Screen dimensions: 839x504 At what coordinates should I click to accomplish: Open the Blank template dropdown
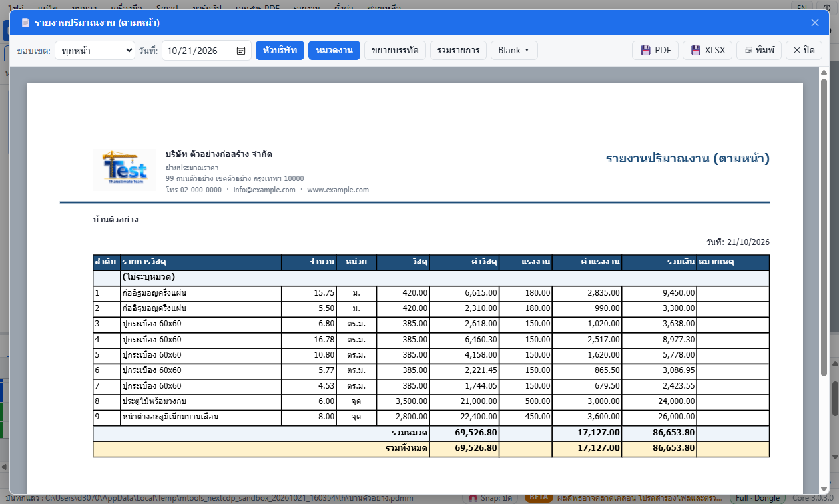coord(514,50)
